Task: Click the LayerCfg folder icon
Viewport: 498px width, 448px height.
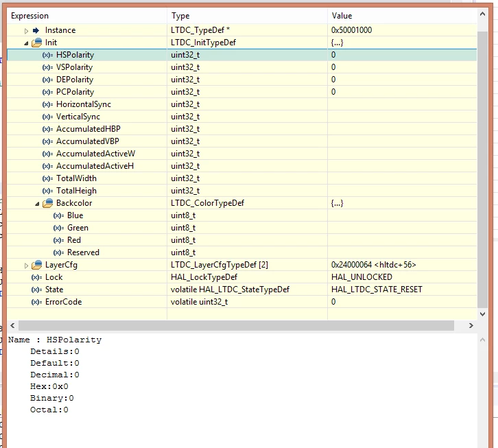Action: pos(37,265)
